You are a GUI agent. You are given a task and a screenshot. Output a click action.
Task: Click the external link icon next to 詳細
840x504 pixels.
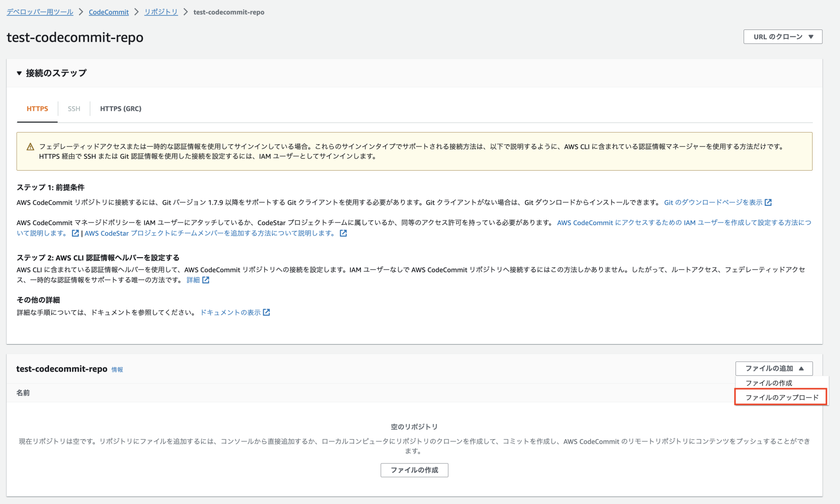point(206,280)
